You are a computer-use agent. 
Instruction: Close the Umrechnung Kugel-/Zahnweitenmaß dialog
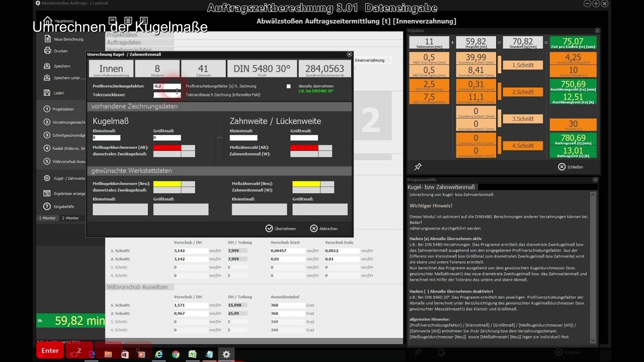click(x=349, y=54)
